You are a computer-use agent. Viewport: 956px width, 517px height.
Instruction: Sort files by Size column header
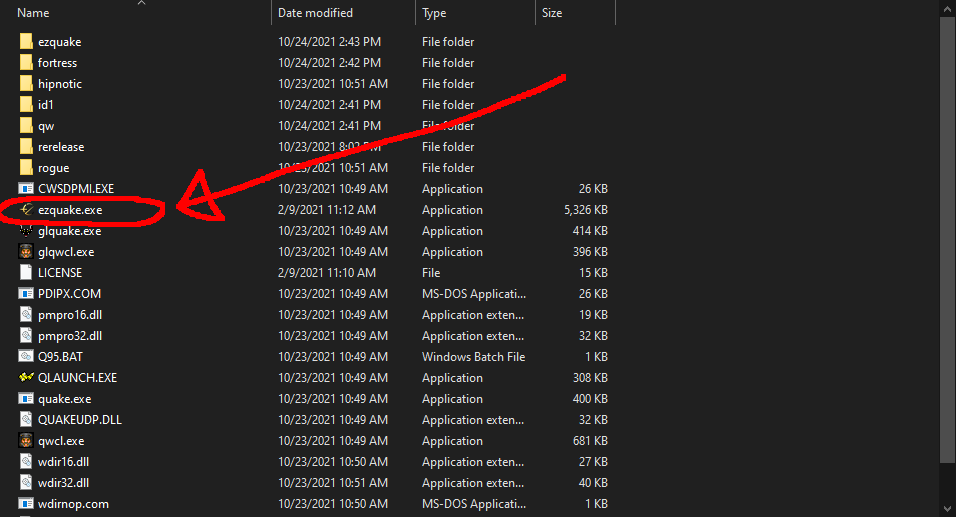552,13
